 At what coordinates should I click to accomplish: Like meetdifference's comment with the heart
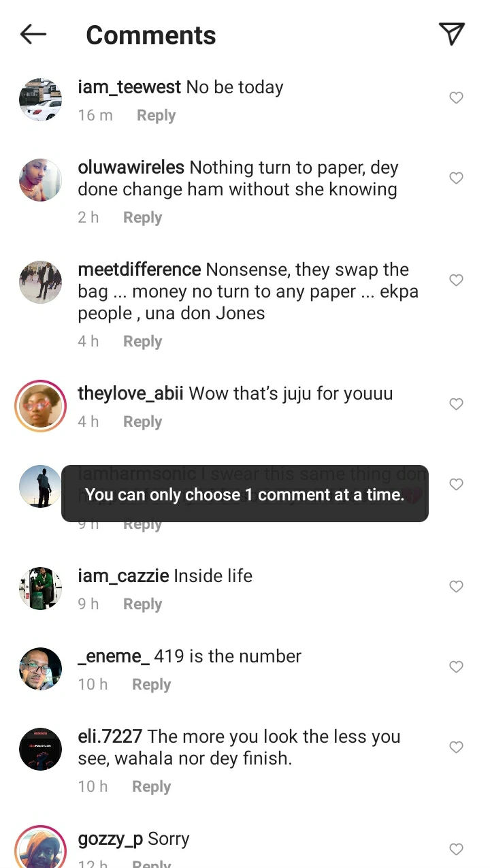(456, 280)
